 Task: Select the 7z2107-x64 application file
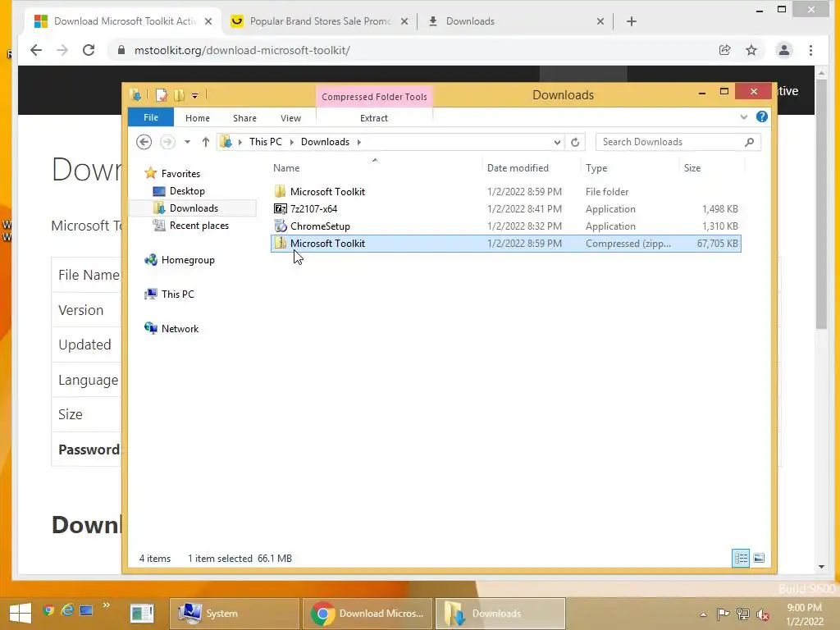pos(506,209)
